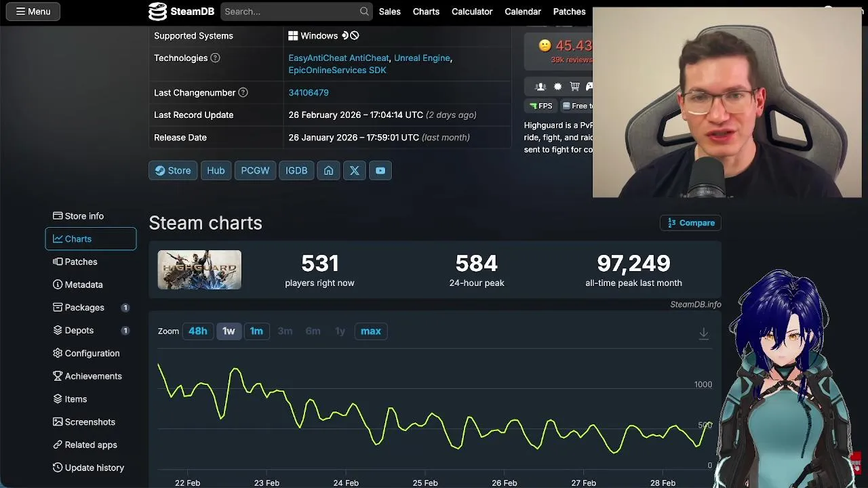Click the rating face emoji icon

coord(545,45)
